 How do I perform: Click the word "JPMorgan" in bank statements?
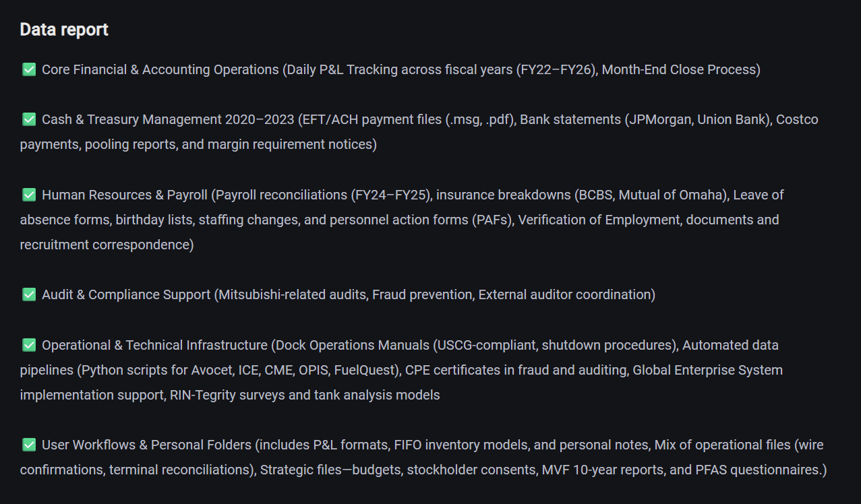coord(657,119)
